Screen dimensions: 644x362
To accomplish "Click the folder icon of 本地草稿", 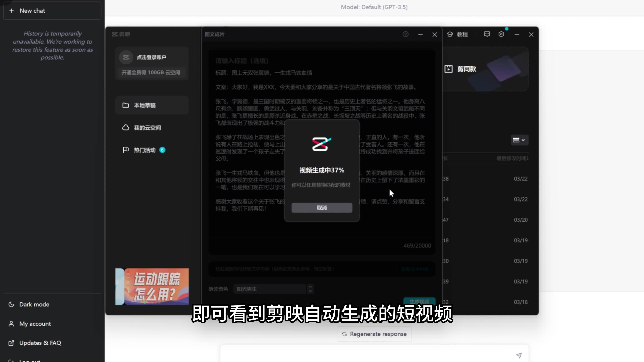I will pos(125,105).
